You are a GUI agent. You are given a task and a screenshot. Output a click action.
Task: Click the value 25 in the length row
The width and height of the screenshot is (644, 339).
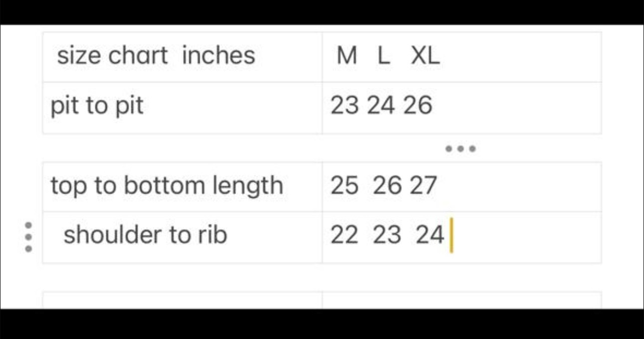[x=344, y=186]
